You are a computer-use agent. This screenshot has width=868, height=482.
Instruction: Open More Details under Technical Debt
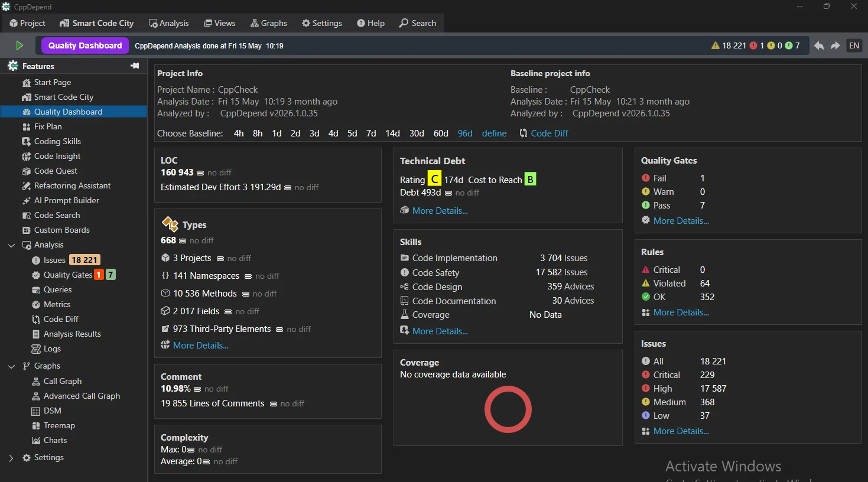440,211
